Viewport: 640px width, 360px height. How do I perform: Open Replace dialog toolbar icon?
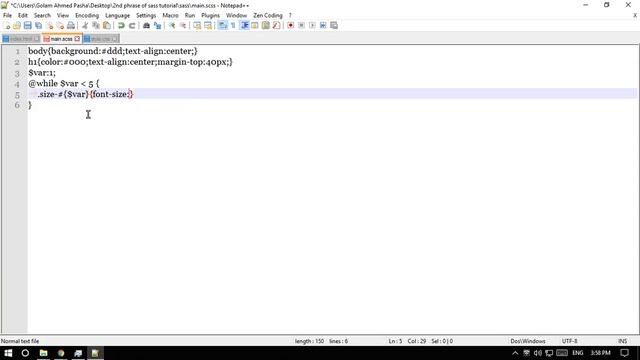tap(157, 25)
